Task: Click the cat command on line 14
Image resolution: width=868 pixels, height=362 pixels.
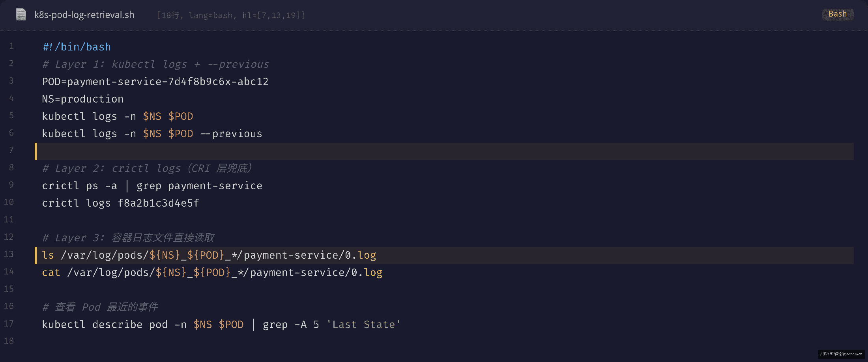Action: coord(51,272)
